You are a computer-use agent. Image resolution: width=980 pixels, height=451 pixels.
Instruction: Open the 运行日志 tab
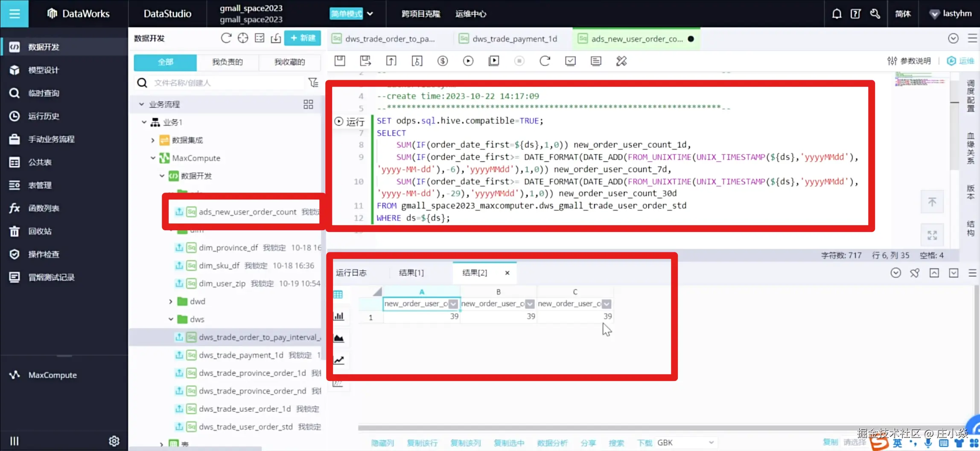tap(351, 272)
